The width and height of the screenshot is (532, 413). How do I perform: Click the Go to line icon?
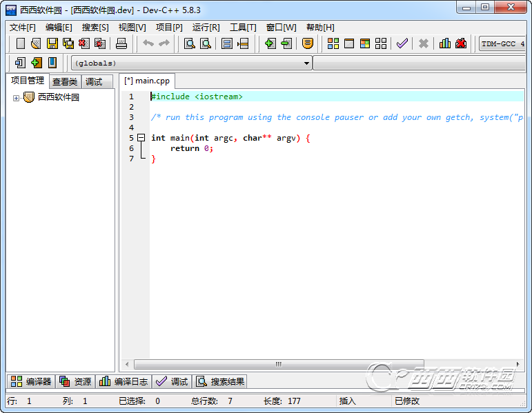pyautogui.click(x=243, y=43)
